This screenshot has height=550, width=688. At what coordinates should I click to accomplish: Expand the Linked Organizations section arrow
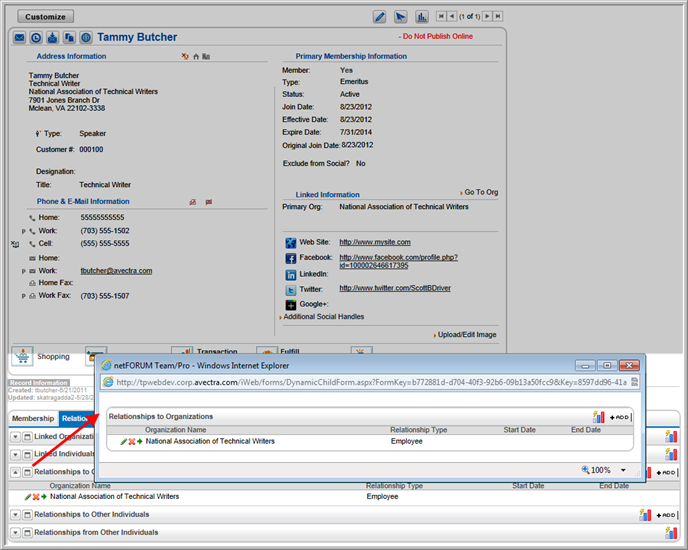[15, 437]
